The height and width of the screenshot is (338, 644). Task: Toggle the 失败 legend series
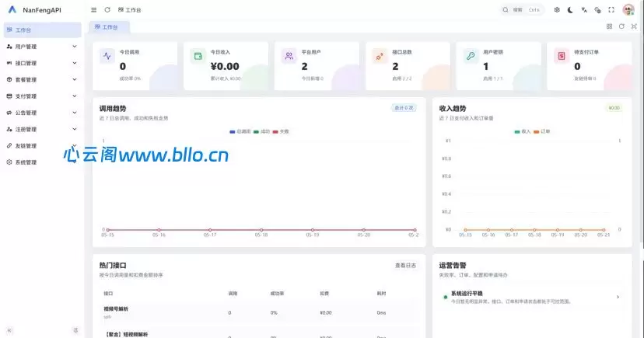[281, 131]
